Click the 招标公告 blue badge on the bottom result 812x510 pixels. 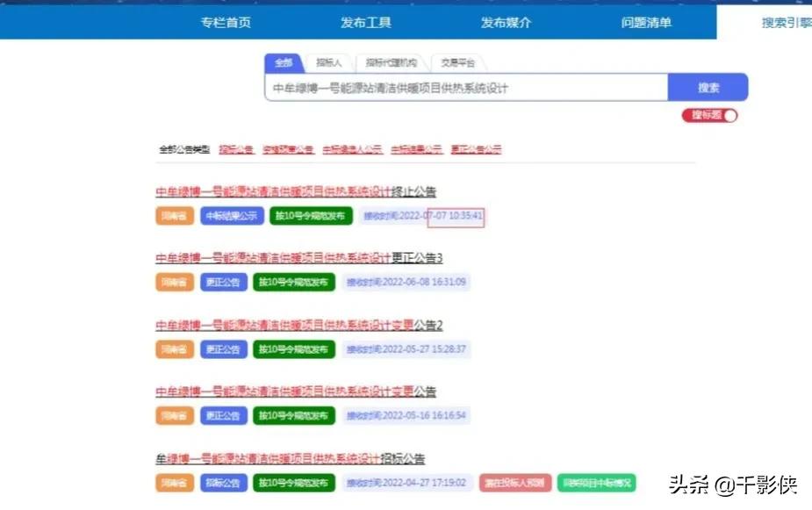click(x=225, y=482)
